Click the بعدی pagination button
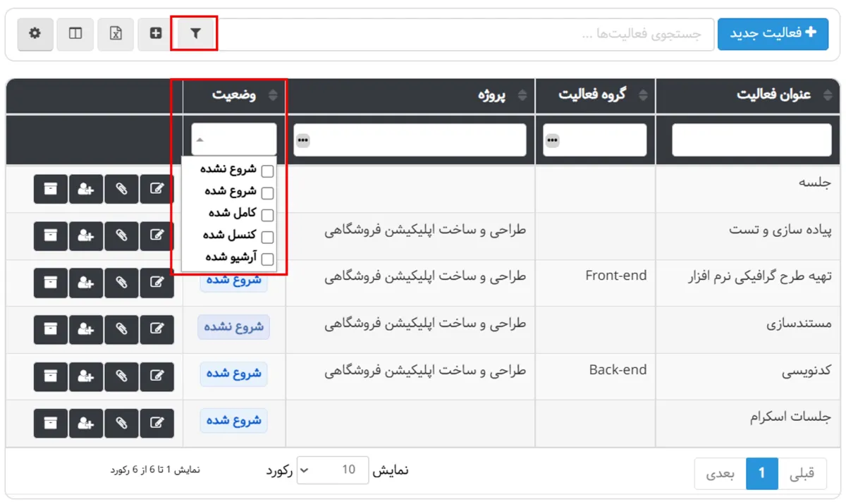 tap(721, 474)
